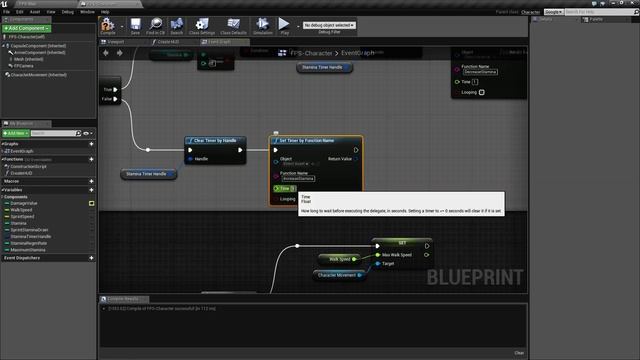Open the Edit menu

click(x=20, y=12)
